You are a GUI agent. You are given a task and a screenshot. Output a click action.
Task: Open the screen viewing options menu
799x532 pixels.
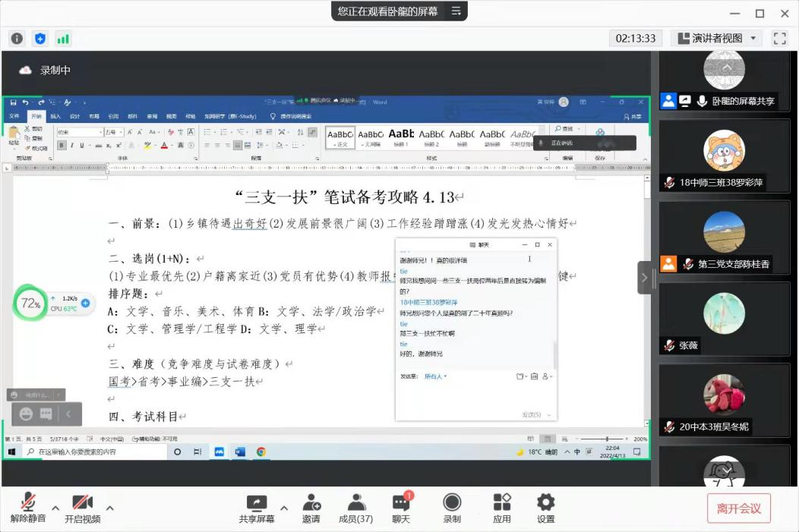pyautogui.click(x=456, y=11)
